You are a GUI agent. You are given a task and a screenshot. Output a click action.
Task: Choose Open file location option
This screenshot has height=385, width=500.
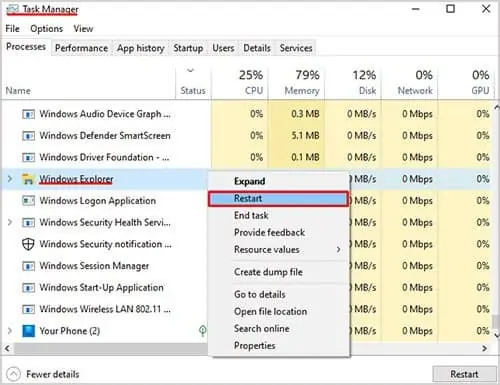pyautogui.click(x=279, y=311)
